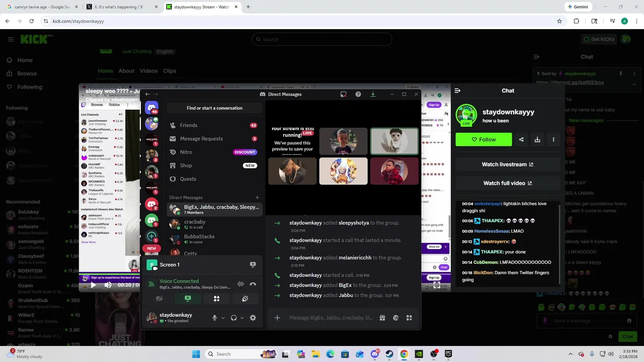Open apps icon in message bar
This screenshot has width=644, height=362.
(x=409, y=318)
